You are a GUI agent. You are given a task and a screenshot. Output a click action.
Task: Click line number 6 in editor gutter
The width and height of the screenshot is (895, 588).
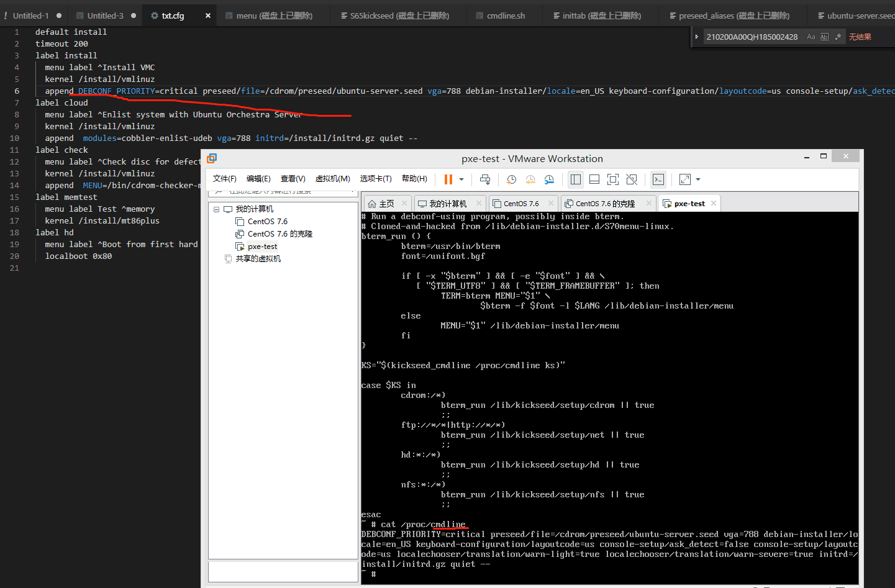pyautogui.click(x=17, y=91)
